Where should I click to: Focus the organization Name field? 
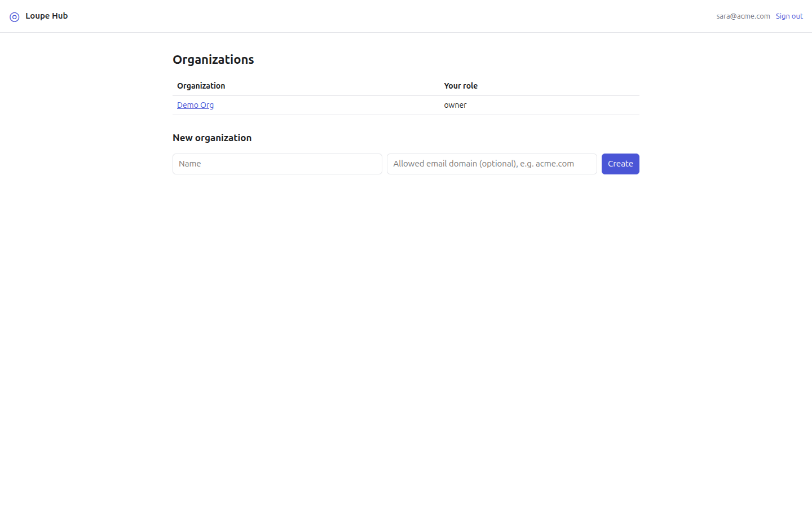coord(277,164)
